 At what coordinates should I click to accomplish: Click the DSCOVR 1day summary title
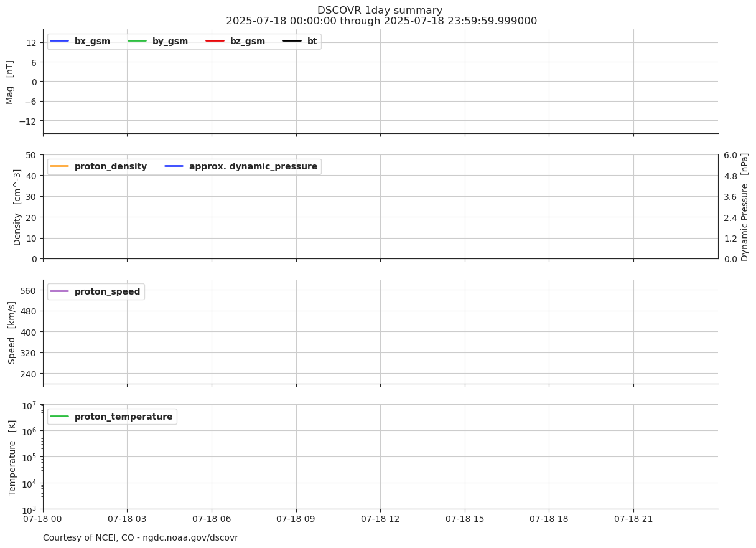pos(380,11)
